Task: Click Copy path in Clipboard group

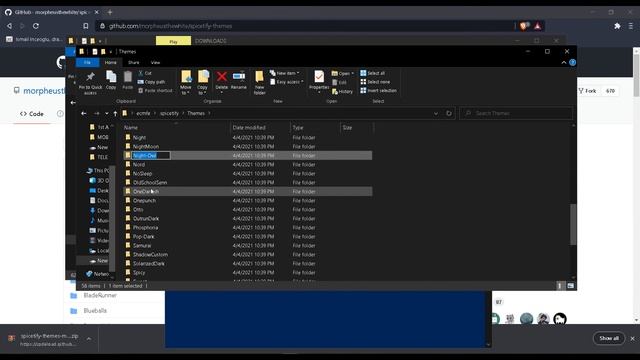Action: [x=151, y=82]
